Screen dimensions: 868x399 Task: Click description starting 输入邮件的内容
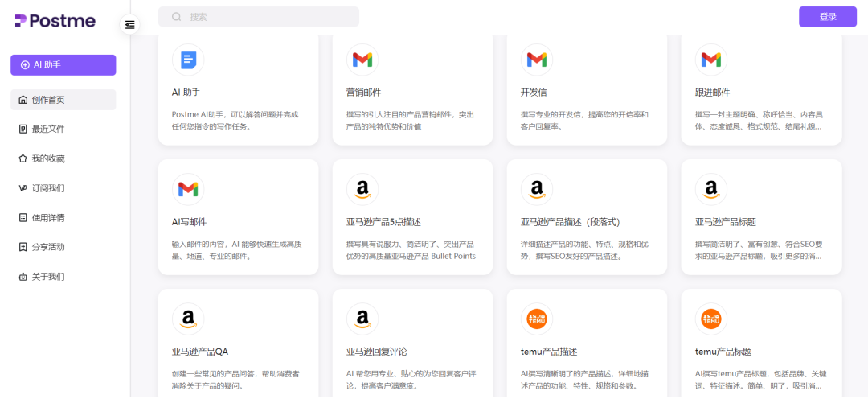point(237,250)
